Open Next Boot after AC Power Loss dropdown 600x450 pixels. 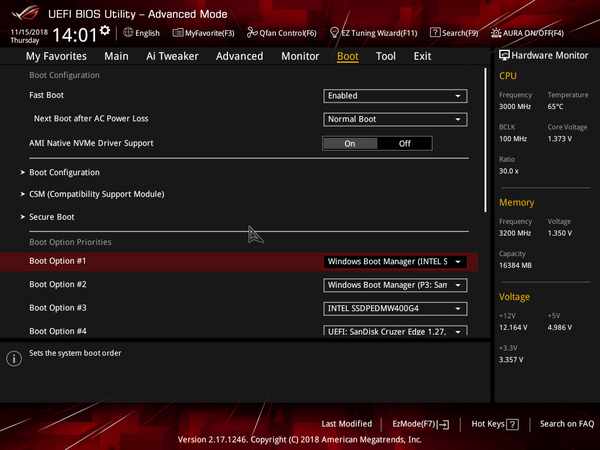tap(395, 119)
